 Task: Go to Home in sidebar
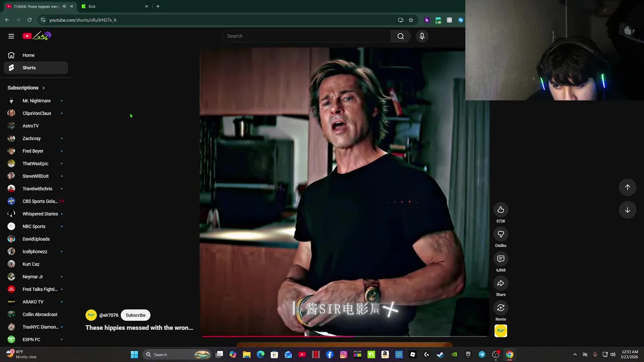click(x=36, y=55)
